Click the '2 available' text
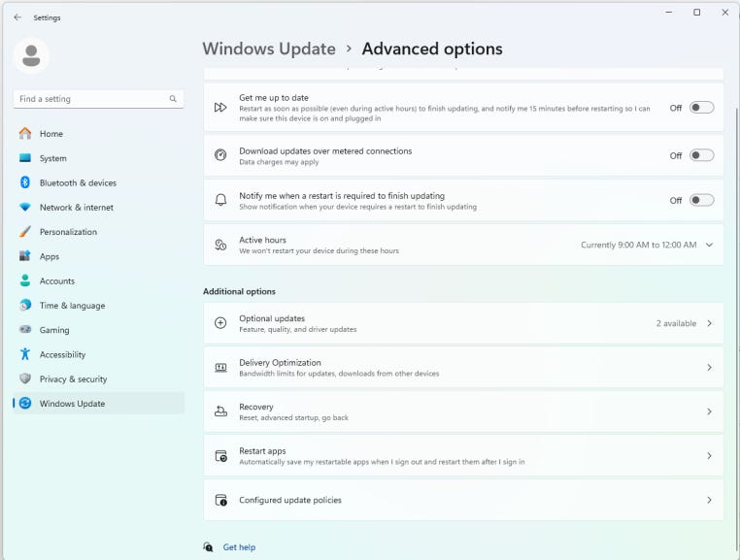The image size is (740, 560). tap(676, 323)
